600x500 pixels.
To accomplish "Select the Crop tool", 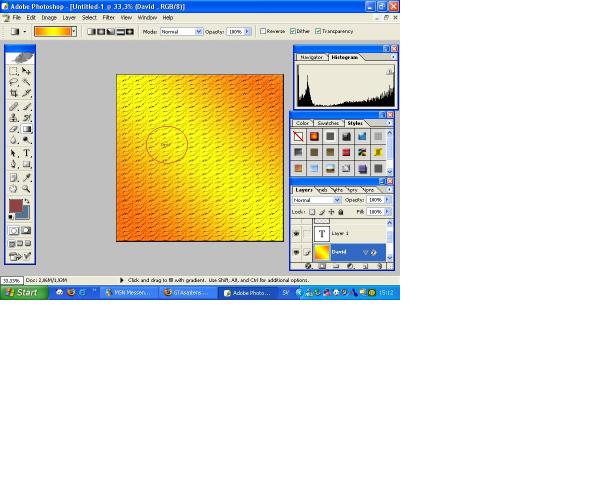I will 14,94.
